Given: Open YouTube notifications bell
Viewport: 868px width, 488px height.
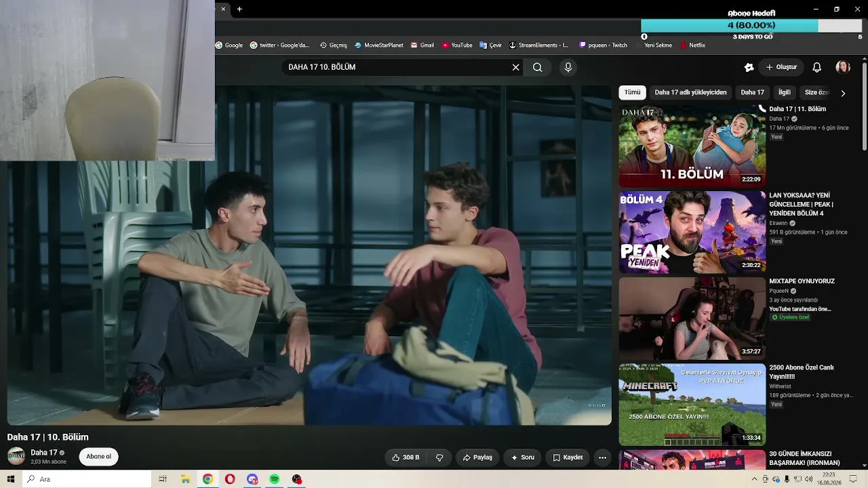Looking at the screenshot, I should 816,67.
